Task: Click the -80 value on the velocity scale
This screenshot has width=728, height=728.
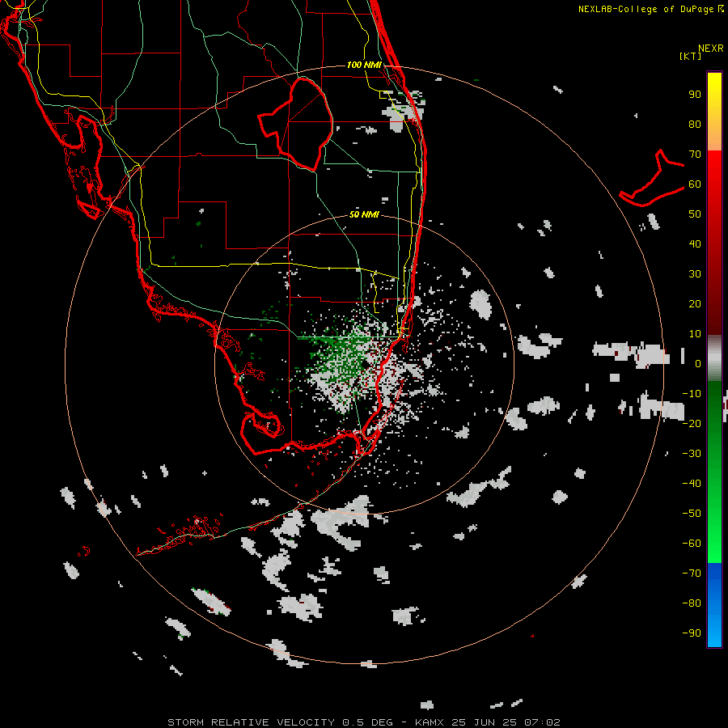Action: [x=692, y=603]
